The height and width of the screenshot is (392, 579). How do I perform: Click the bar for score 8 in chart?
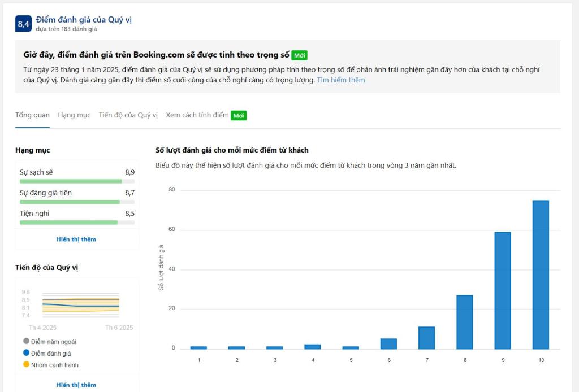click(464, 322)
